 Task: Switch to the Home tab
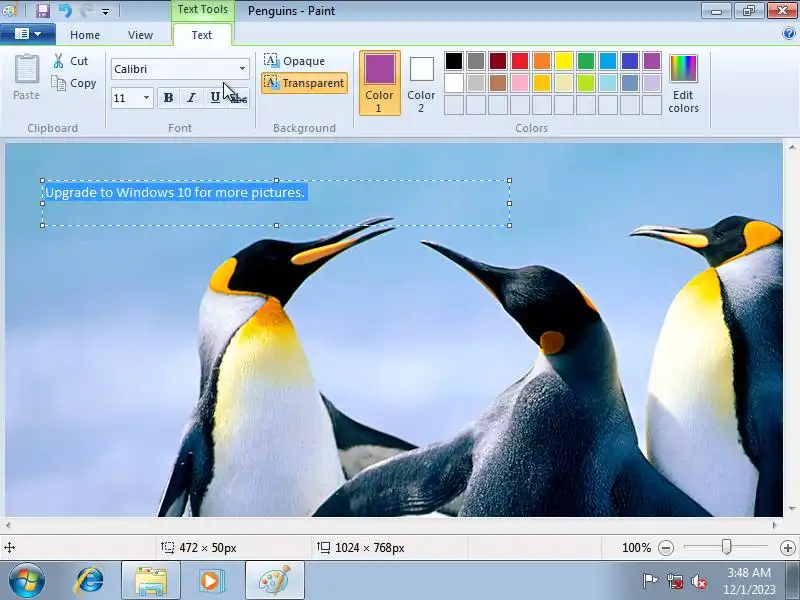coord(85,35)
